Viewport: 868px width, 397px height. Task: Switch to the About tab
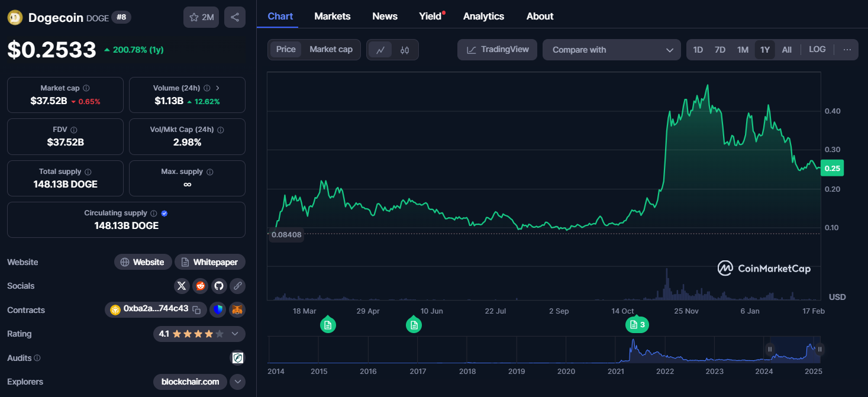click(x=540, y=17)
